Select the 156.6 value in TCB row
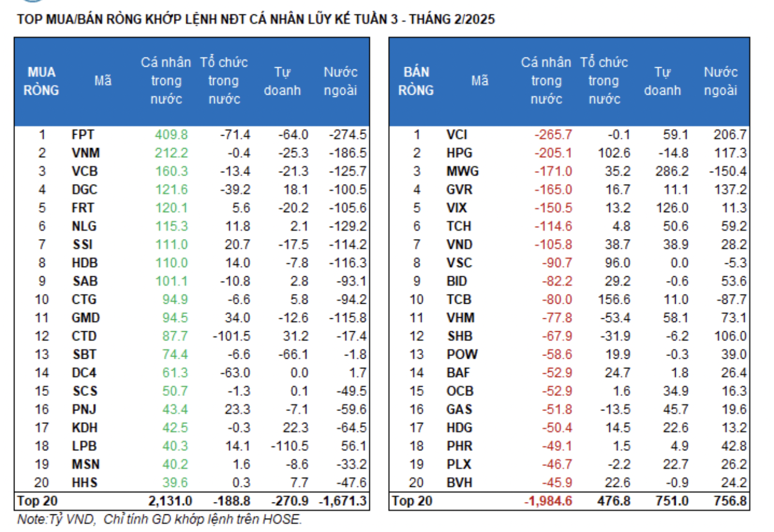Screen dimensions: 774x532 point(614,300)
